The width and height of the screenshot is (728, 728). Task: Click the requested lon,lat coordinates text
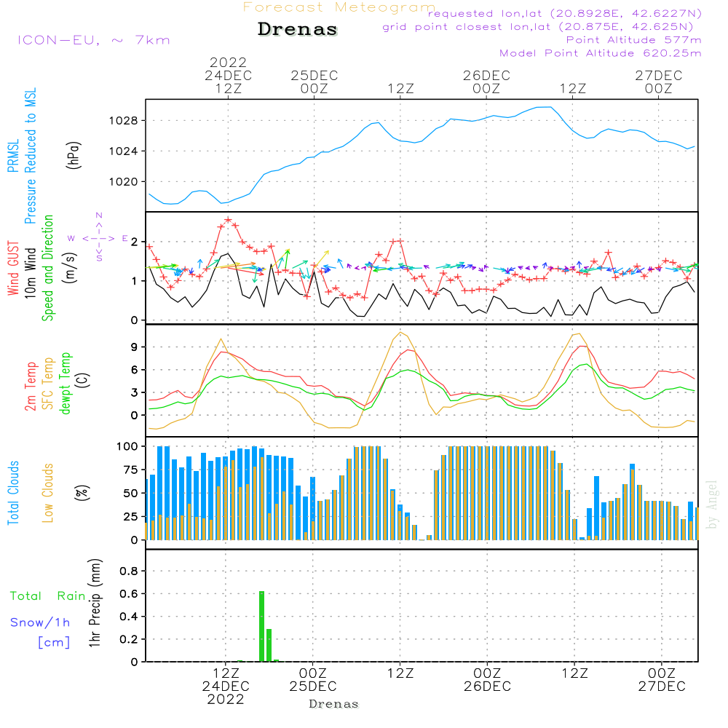[x=565, y=14]
